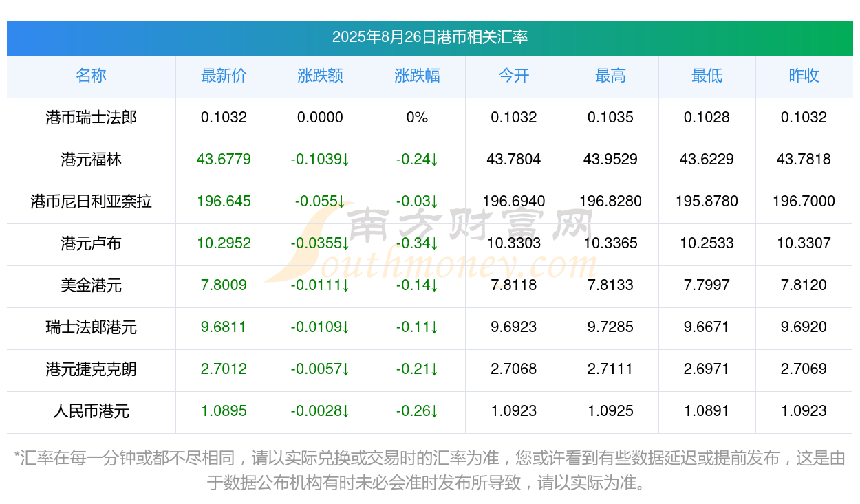Viewport: 860px width, 504px height.
Task: Click the 最新价 column header
Action: tap(224, 76)
